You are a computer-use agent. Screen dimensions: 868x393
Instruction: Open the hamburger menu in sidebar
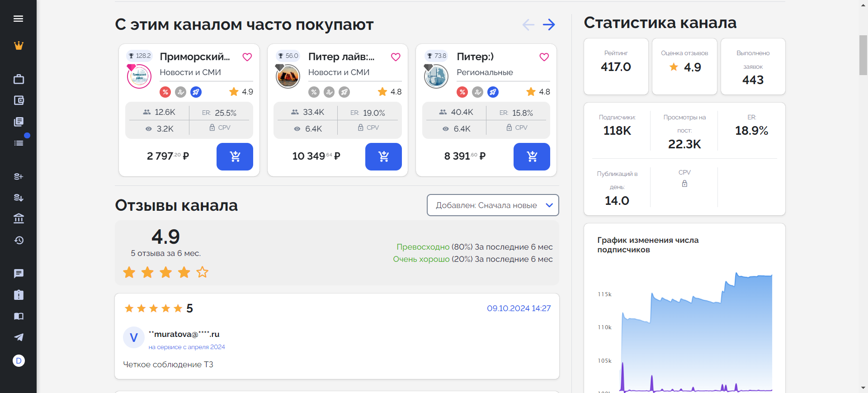tap(18, 19)
